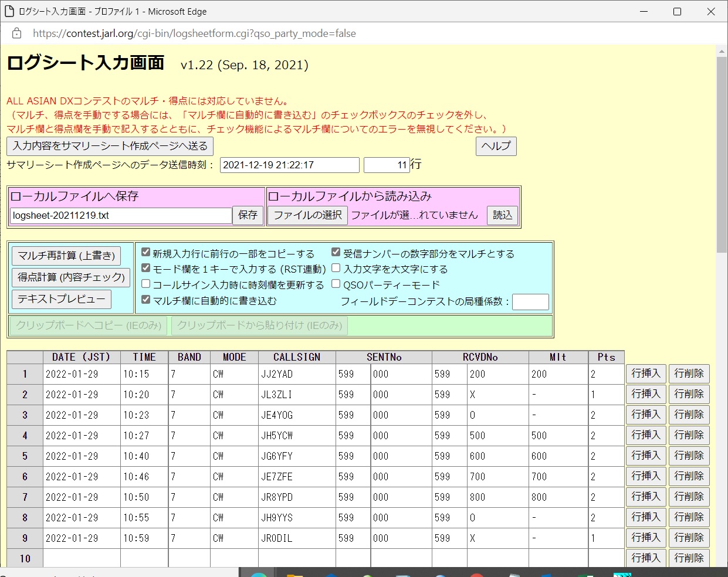Click the browser address bar URL
728x577 pixels.
(x=194, y=33)
